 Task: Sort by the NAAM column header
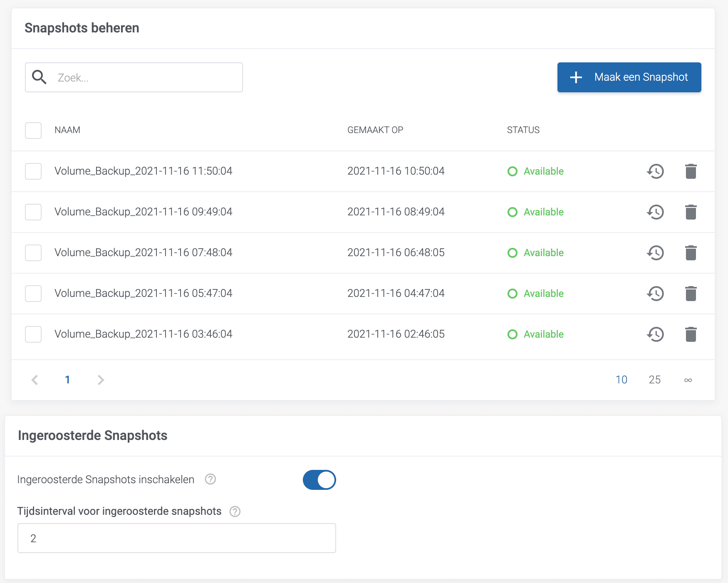67,130
